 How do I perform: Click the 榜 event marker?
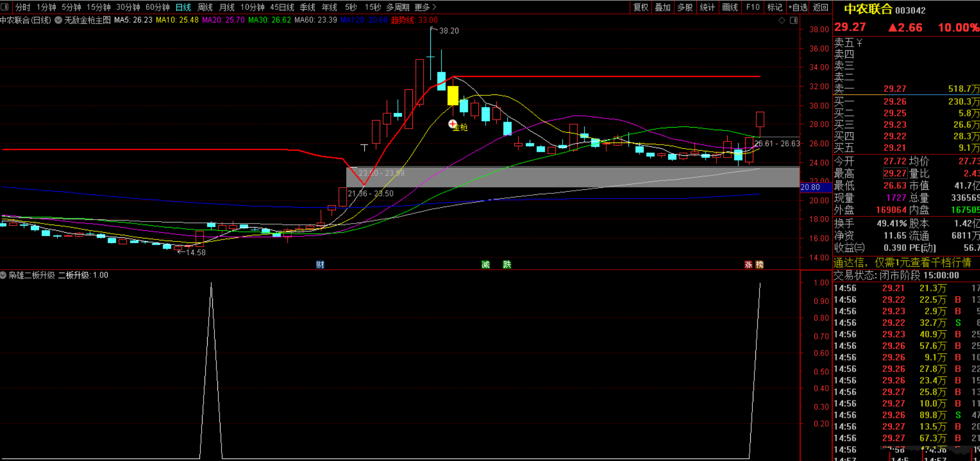(x=759, y=265)
